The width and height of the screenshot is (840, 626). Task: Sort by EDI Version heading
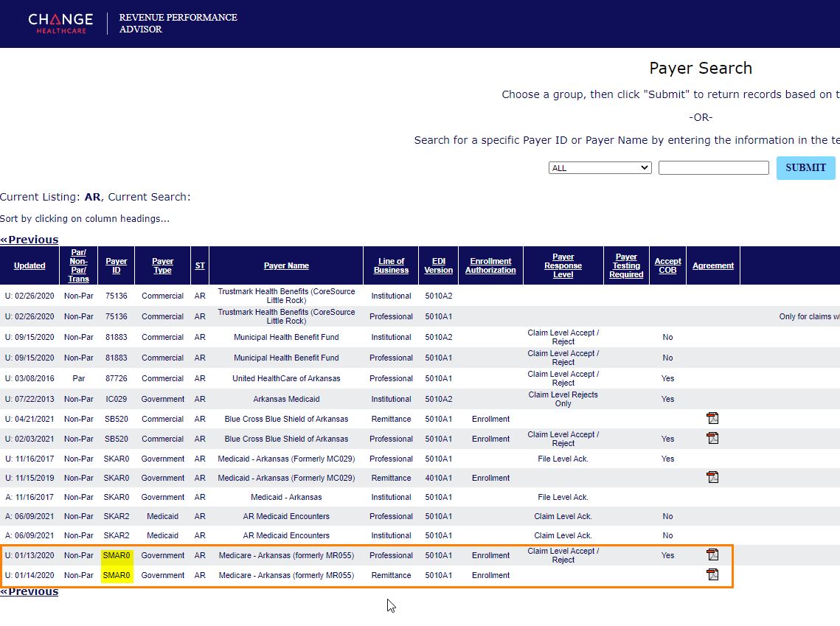(x=438, y=265)
